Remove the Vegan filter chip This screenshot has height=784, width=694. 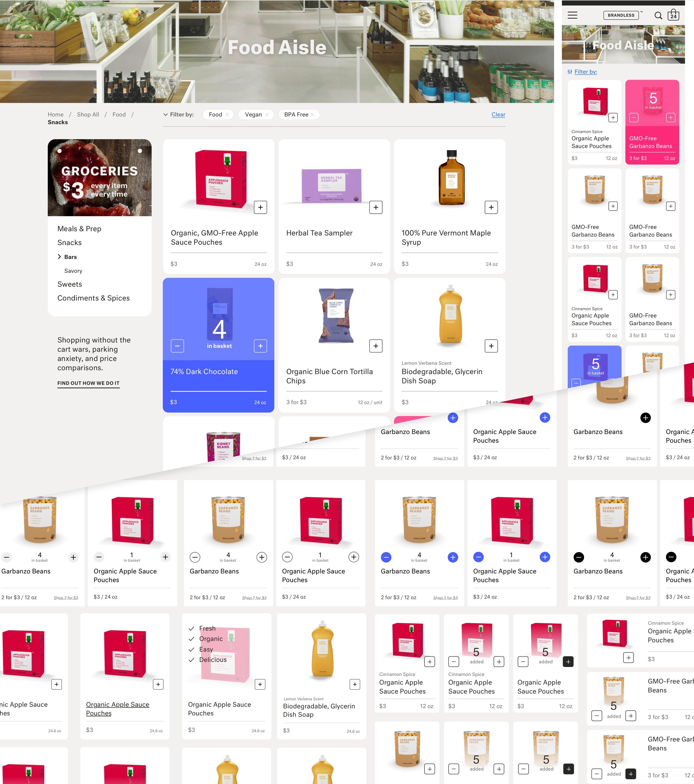coord(267,114)
